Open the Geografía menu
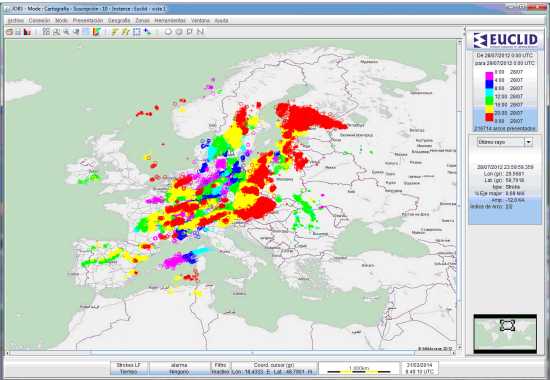 point(119,21)
